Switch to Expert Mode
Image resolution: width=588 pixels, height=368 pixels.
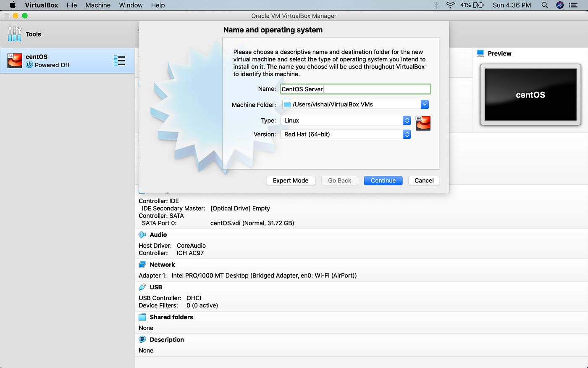(x=291, y=180)
